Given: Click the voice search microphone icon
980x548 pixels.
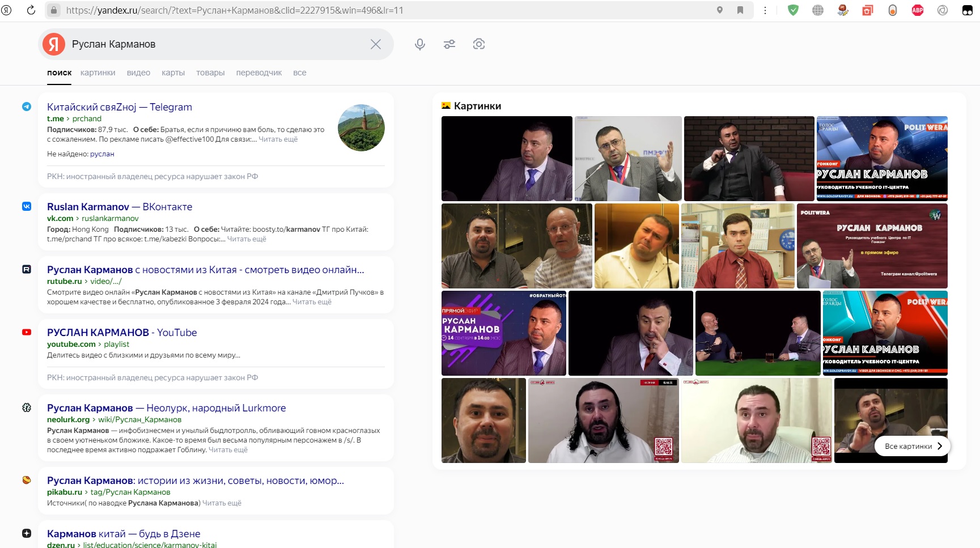Looking at the screenshot, I should click(x=419, y=44).
